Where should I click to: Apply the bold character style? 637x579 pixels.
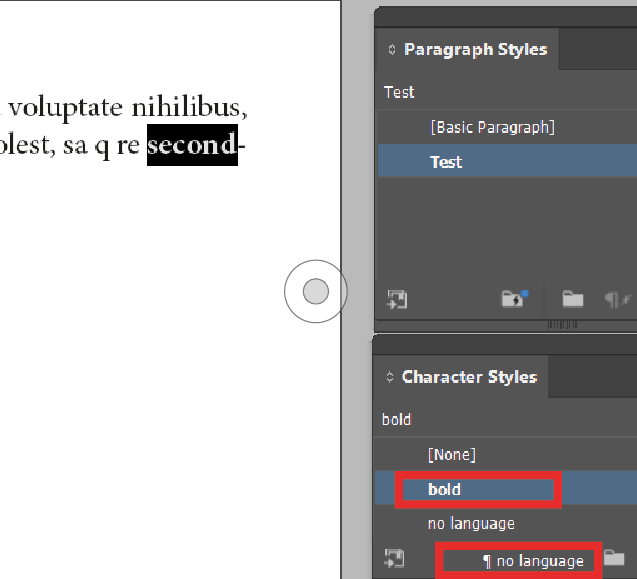505,489
